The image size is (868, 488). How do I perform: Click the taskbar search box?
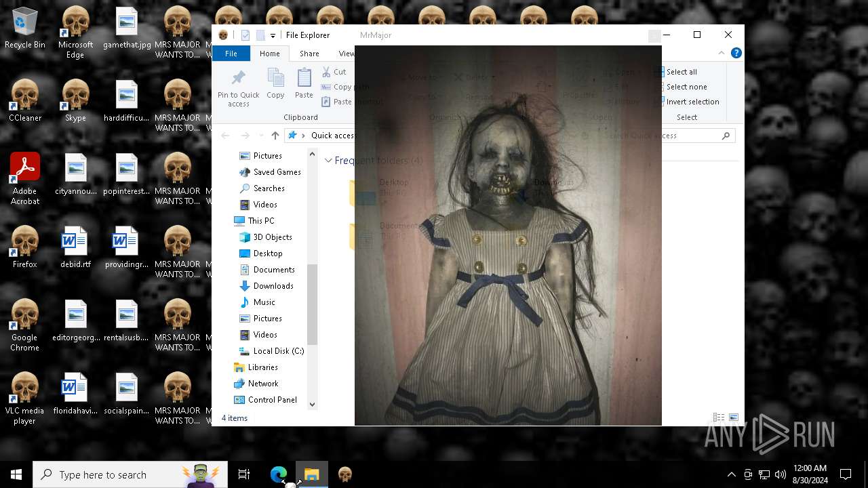tap(130, 474)
